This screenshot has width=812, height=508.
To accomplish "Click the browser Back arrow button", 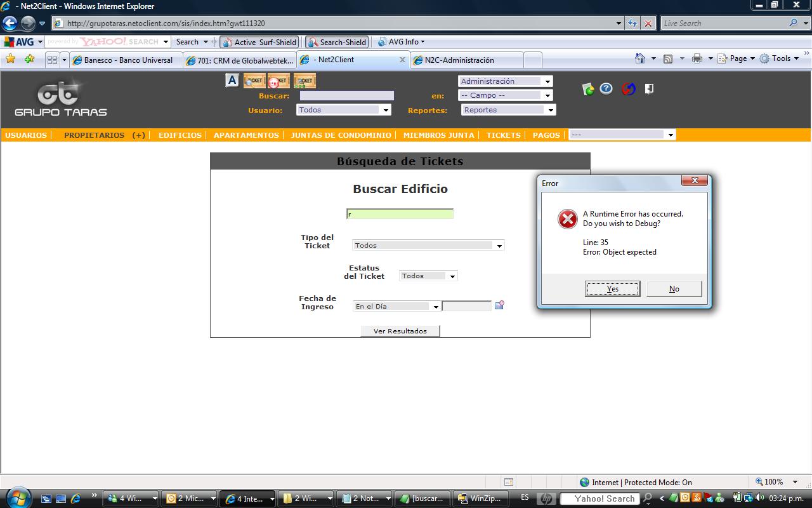I will tap(10, 23).
